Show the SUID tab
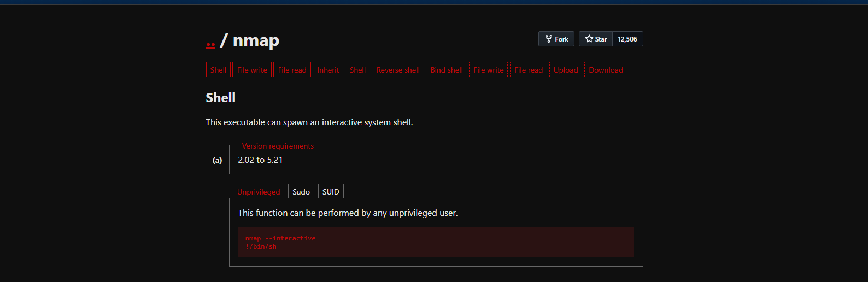868x282 pixels. pyautogui.click(x=331, y=192)
